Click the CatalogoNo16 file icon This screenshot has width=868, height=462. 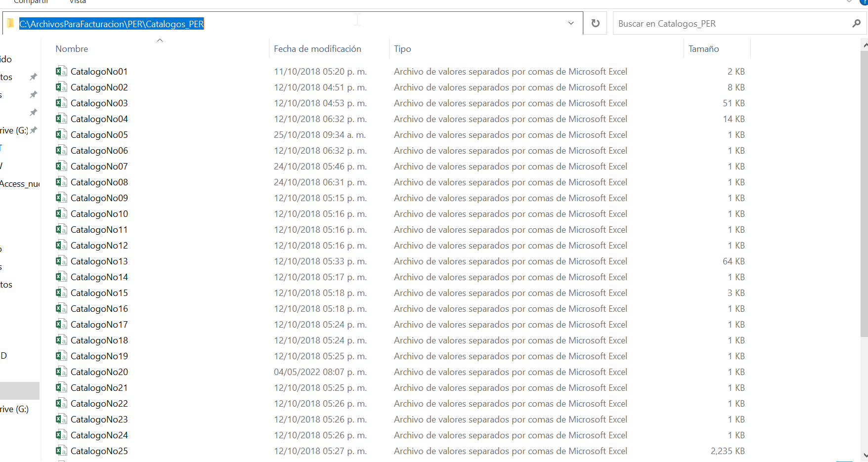point(61,308)
